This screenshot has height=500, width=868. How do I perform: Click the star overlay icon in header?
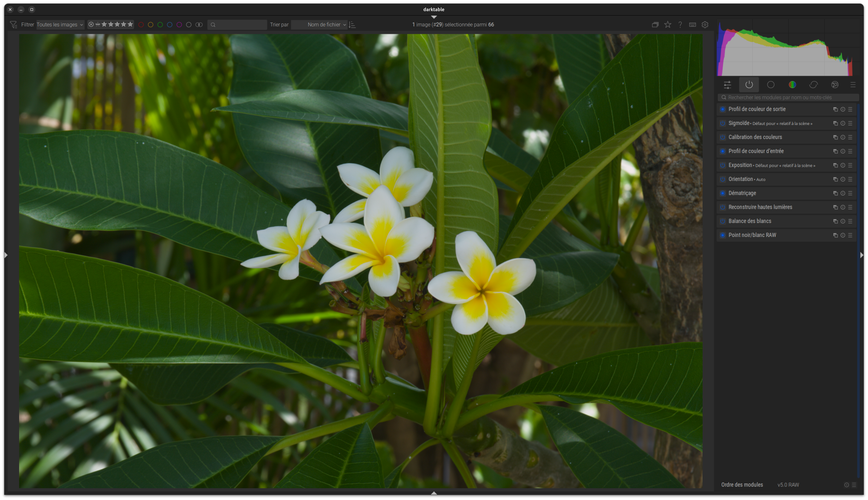(x=667, y=25)
